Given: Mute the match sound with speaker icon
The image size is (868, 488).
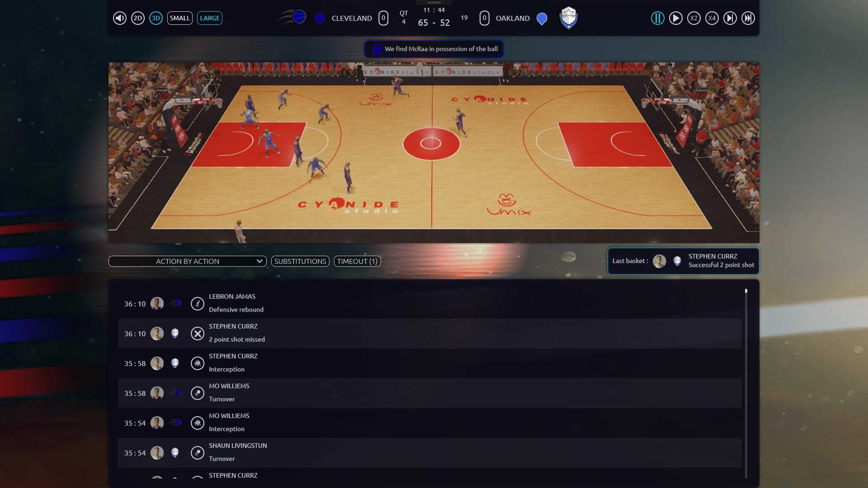Looking at the screenshot, I should [119, 18].
